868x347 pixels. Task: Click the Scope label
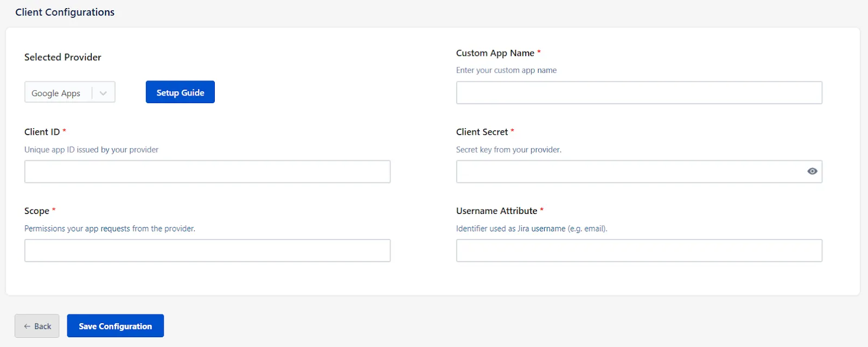click(x=37, y=211)
